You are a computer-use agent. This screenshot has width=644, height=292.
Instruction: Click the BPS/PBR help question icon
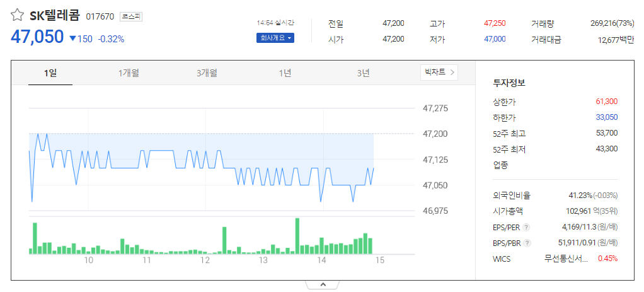[x=527, y=243]
